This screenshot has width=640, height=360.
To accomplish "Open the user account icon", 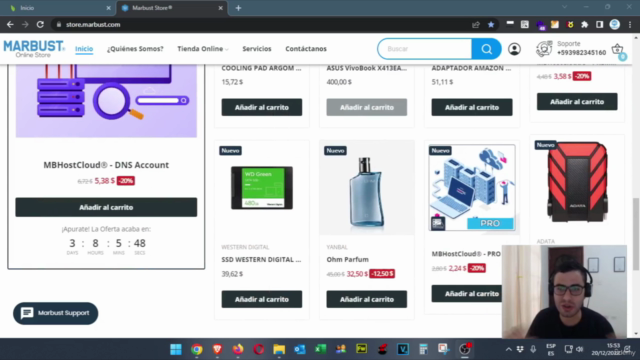I will [514, 49].
